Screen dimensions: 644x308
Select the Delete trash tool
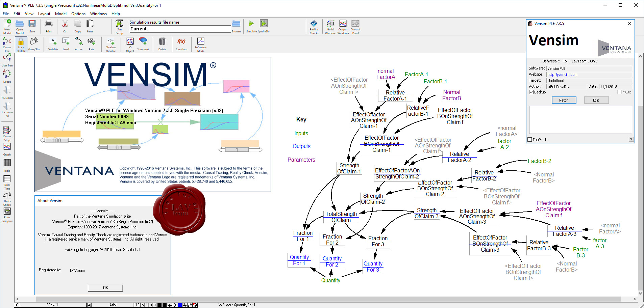coord(162,44)
